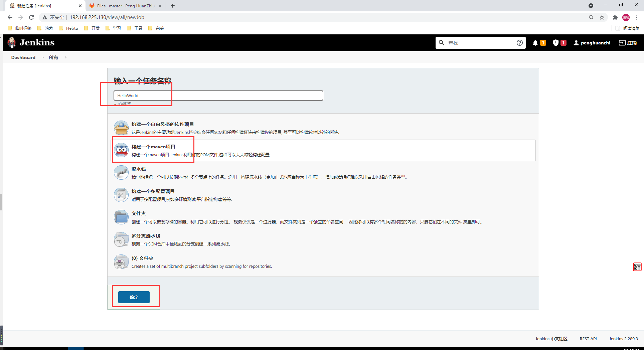
Task: Click the search magnifier icon in Jenkins header
Action: click(x=441, y=43)
